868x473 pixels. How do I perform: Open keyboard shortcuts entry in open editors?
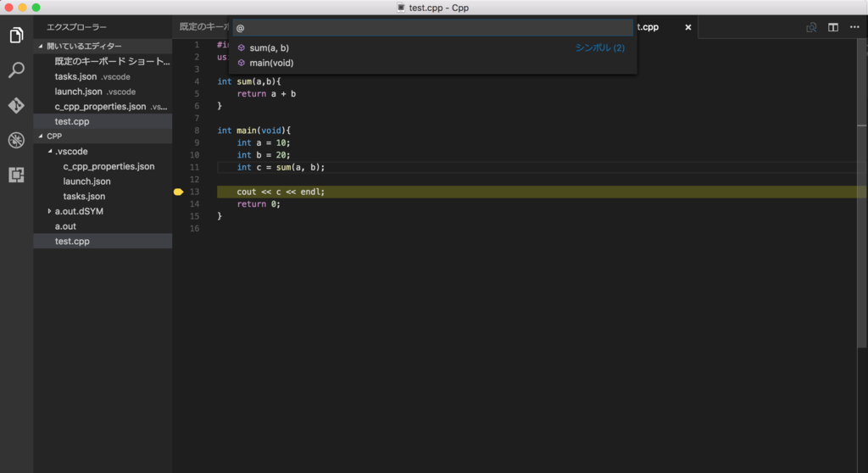point(103,62)
